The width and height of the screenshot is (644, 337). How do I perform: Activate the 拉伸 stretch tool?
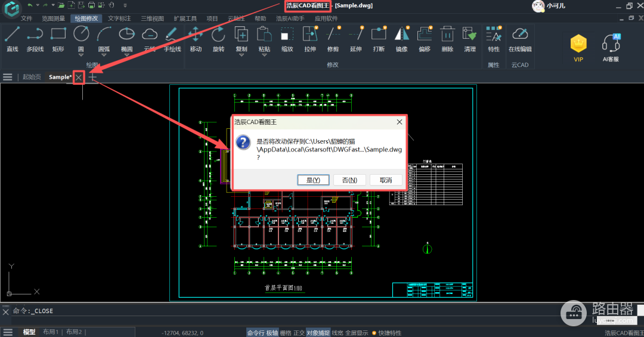[310, 39]
